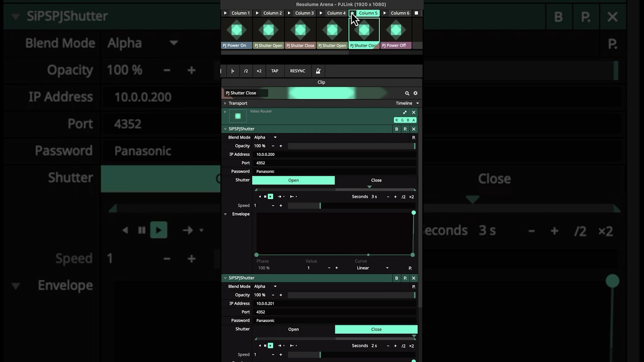
Task: Double the tempo with the ×2 BPM button
Action: 259,71
